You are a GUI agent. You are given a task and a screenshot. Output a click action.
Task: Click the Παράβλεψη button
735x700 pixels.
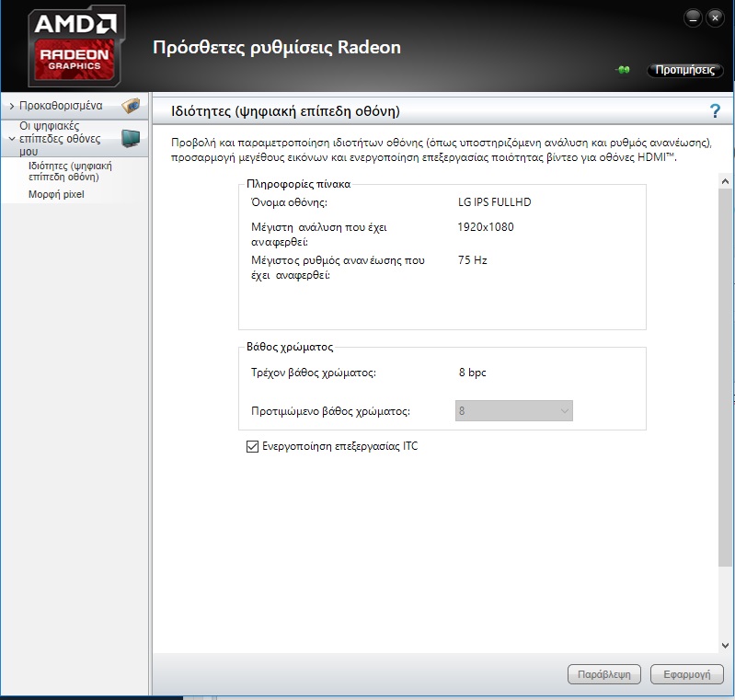pos(603,674)
